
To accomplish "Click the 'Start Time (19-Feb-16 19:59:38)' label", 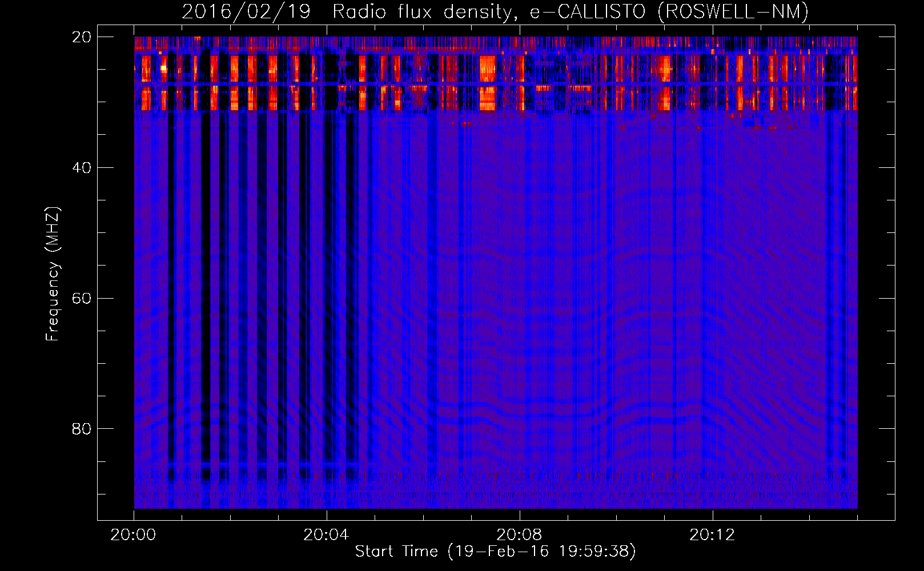I will pos(495,552).
